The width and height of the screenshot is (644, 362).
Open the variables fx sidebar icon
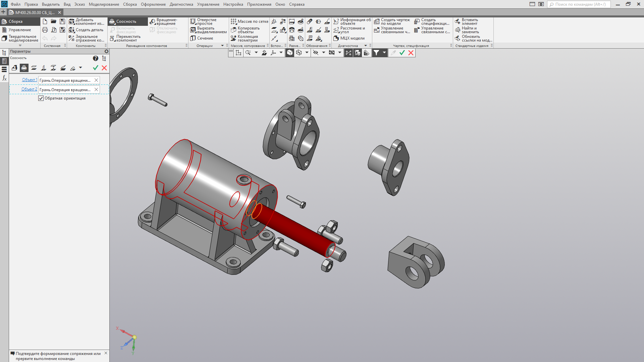(4, 78)
